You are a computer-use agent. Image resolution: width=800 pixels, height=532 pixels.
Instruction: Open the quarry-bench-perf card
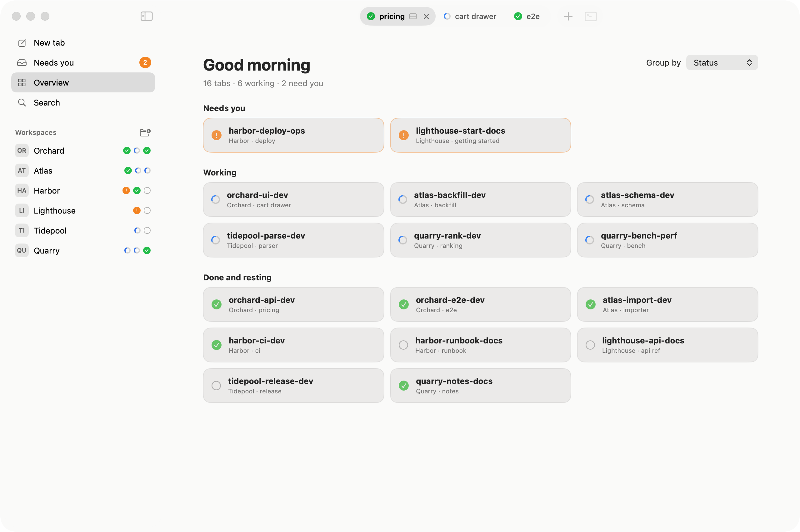coord(667,240)
